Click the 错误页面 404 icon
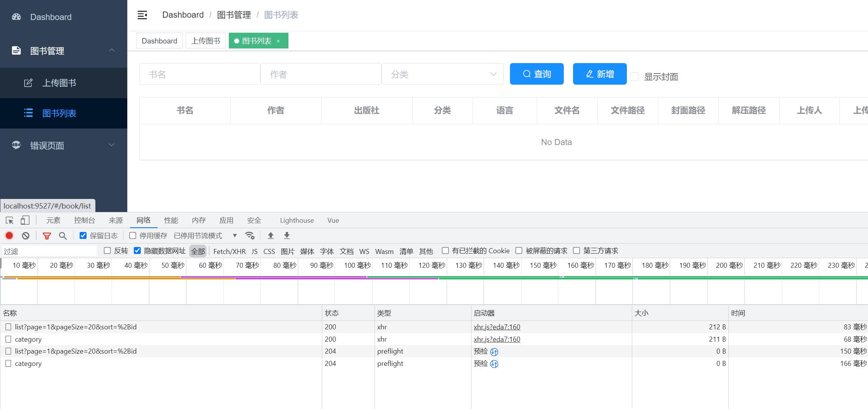Screen dimensions: 868x409 [16, 145]
